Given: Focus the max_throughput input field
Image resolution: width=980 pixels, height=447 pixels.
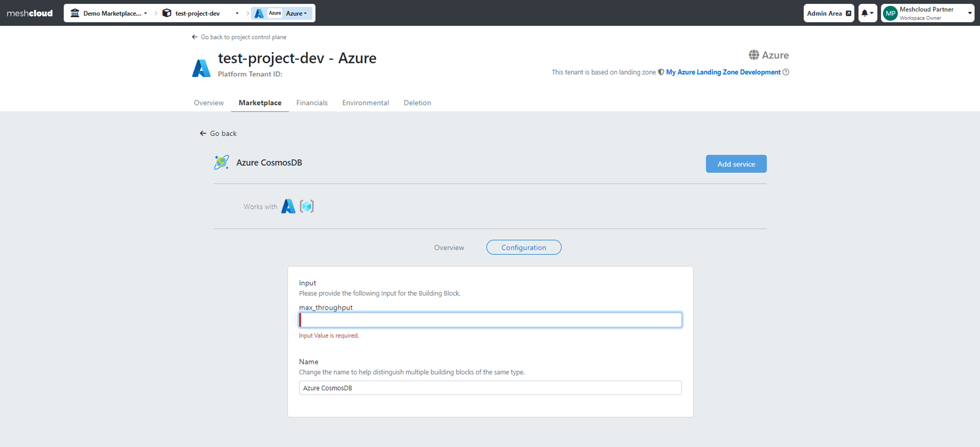Looking at the screenshot, I should [490, 320].
